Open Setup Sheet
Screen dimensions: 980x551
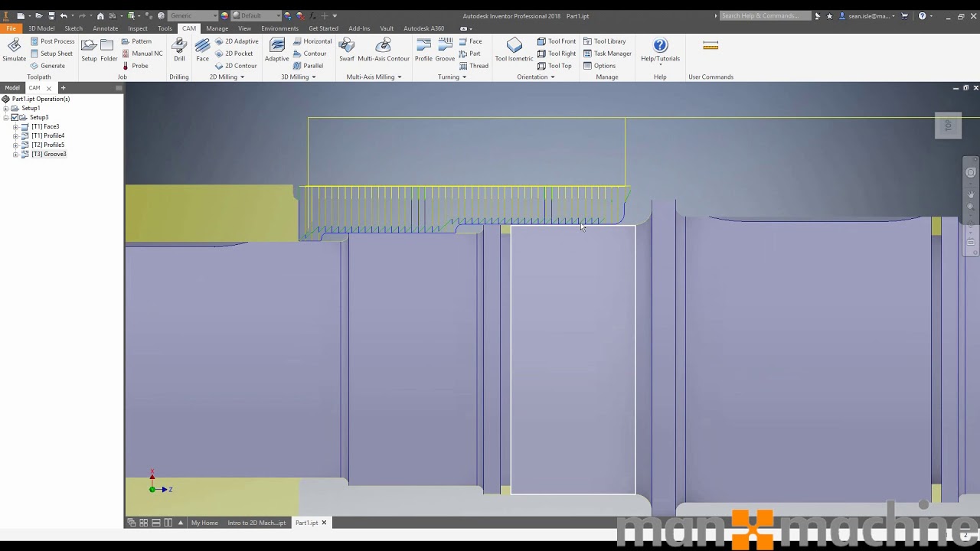51,54
